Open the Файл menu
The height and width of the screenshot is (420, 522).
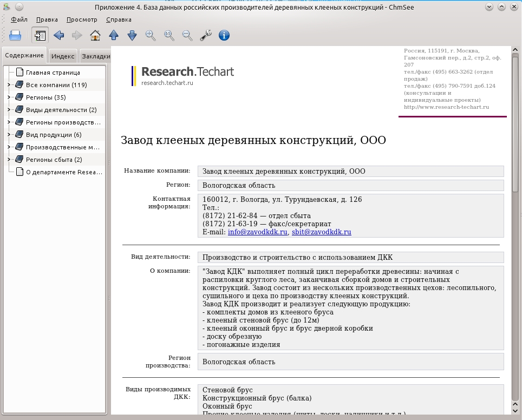point(19,19)
